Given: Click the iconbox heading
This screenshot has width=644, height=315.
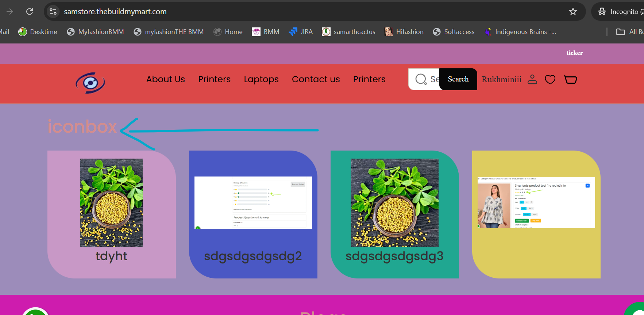Looking at the screenshot, I should click(x=82, y=126).
